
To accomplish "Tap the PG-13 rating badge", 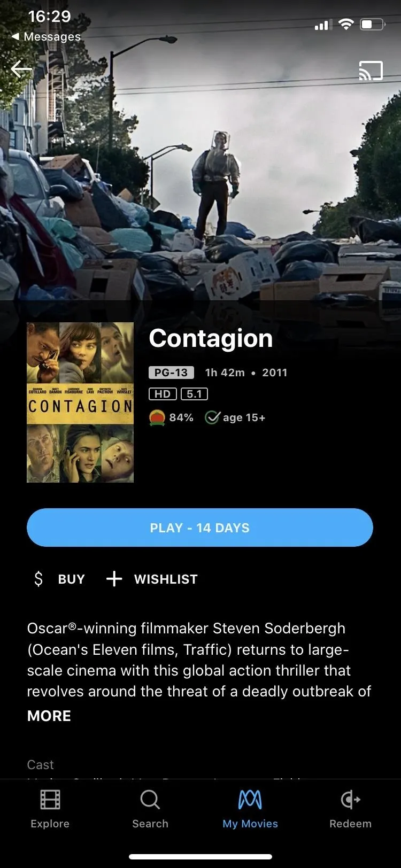I will click(x=171, y=373).
